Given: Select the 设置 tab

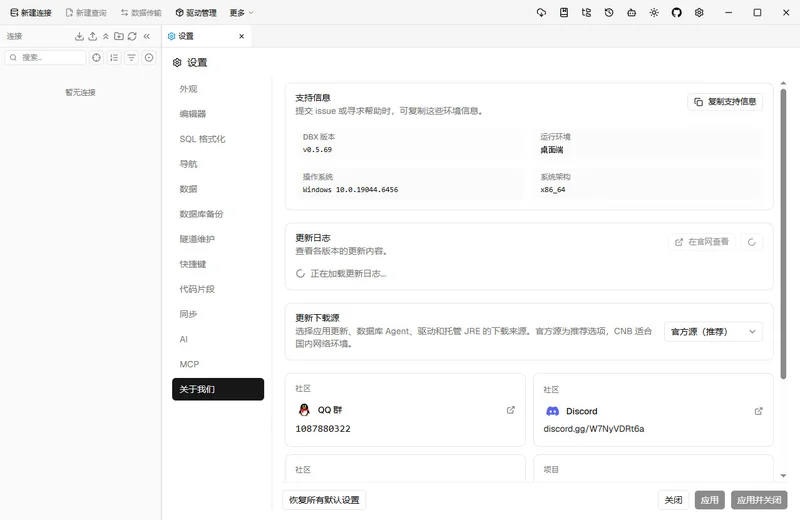Looking at the screenshot, I should (x=207, y=36).
